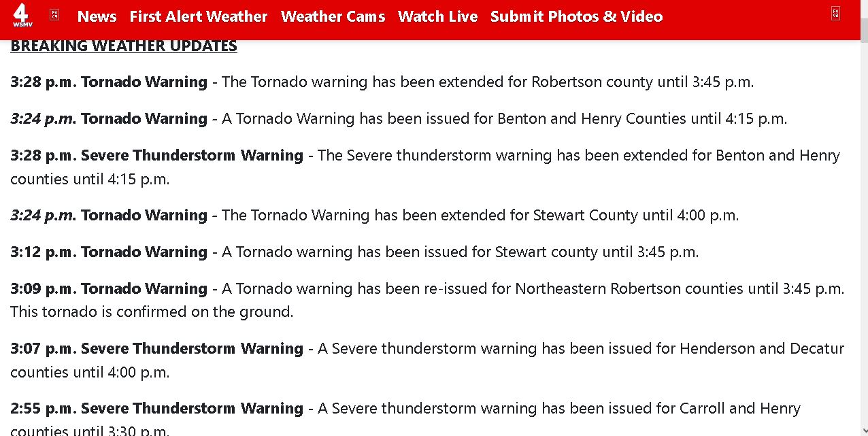Click the "Stewart County until 4:00 p.m." text
The width and height of the screenshot is (868, 436).
[x=635, y=216]
